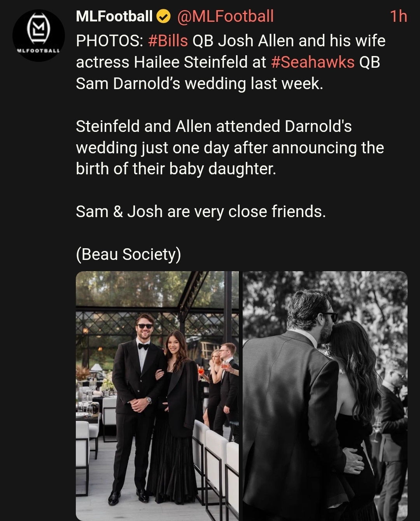Click the 1h post timestamp

[x=398, y=16]
